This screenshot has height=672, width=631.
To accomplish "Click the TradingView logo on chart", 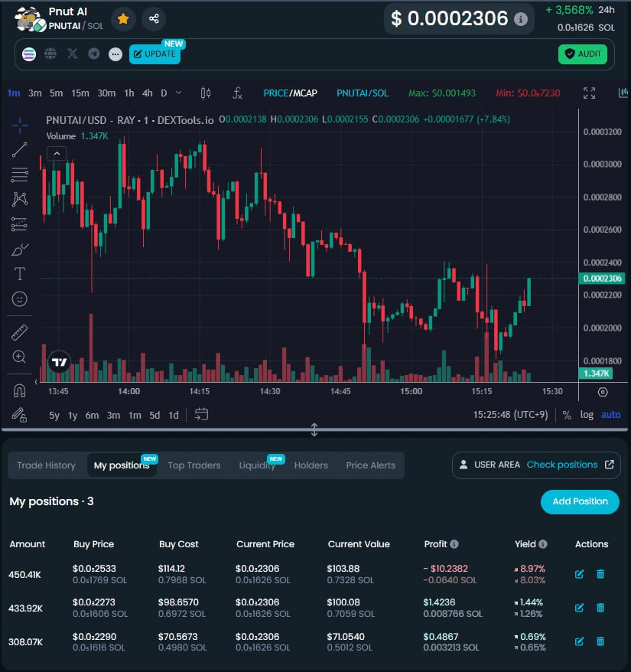I will tap(60, 362).
